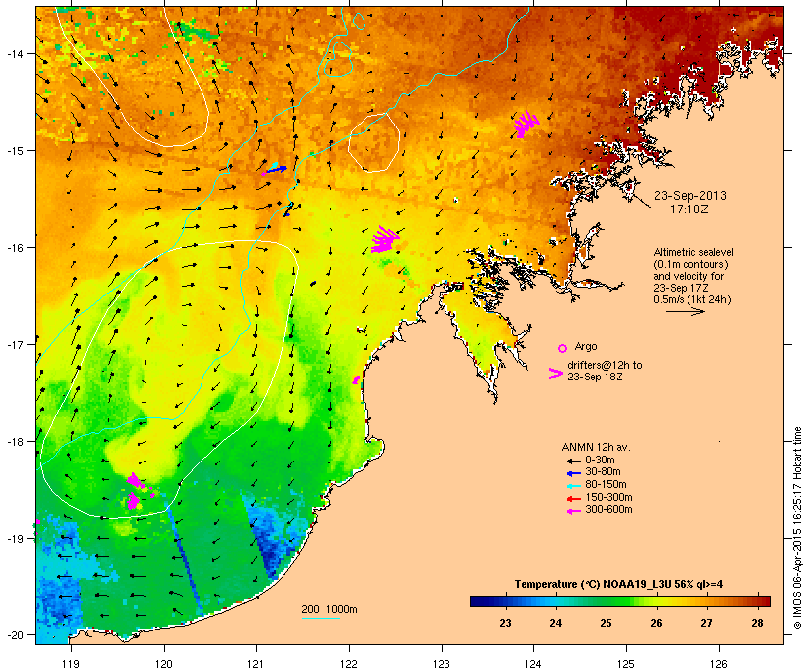Click the cyan 80-150m arrow legend icon
Screen dimensions: 810x672
pyautogui.click(x=573, y=486)
